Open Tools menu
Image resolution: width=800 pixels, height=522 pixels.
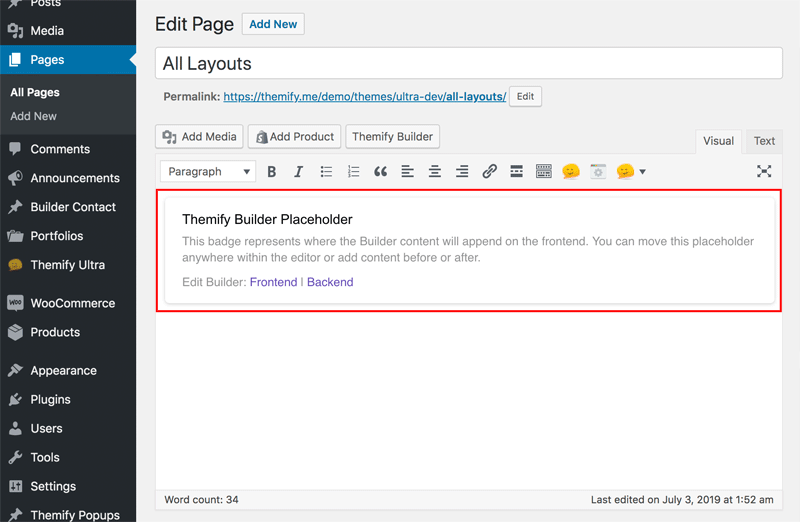pyautogui.click(x=68, y=457)
